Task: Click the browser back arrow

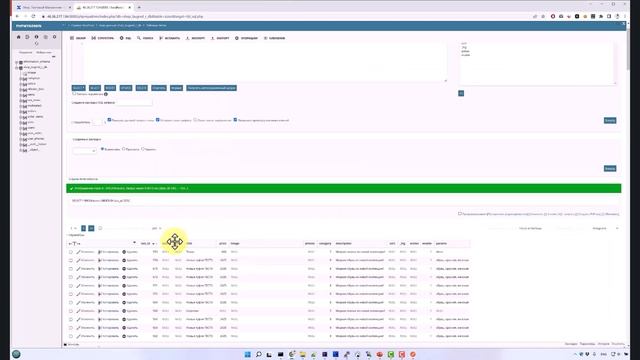Action: [17, 16]
